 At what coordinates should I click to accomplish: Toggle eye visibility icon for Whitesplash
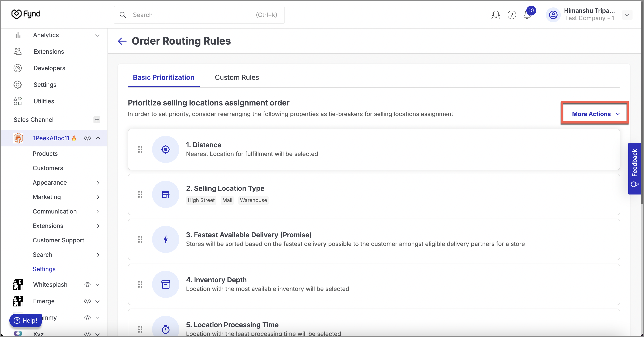87,285
